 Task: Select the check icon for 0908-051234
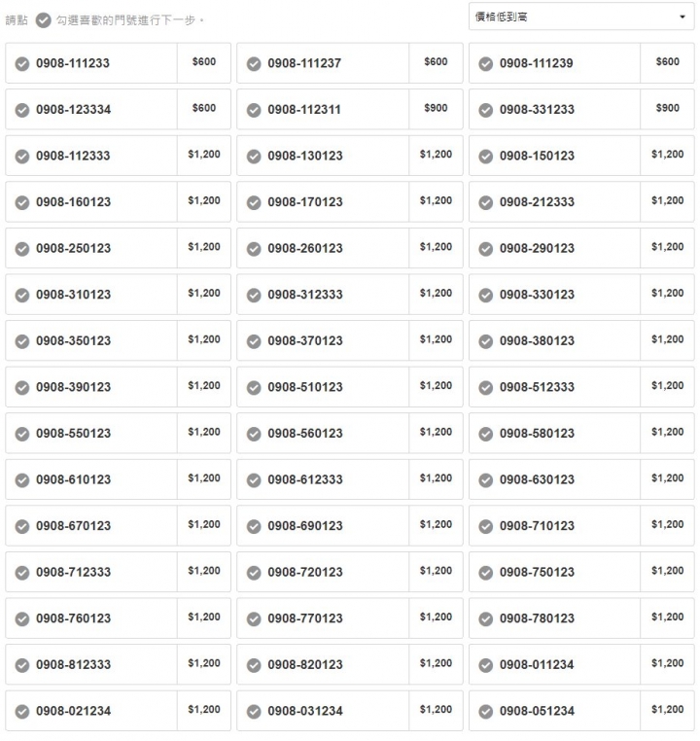tap(485, 711)
